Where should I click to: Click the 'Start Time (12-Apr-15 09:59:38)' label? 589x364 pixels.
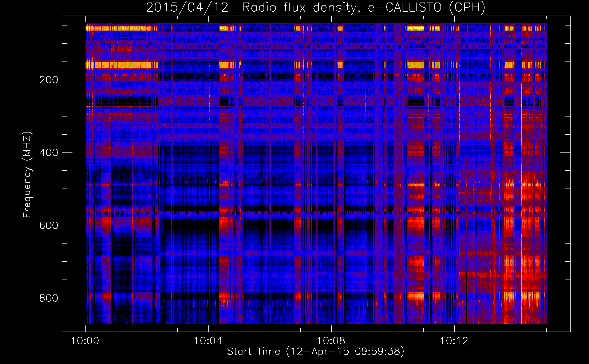pos(316,352)
